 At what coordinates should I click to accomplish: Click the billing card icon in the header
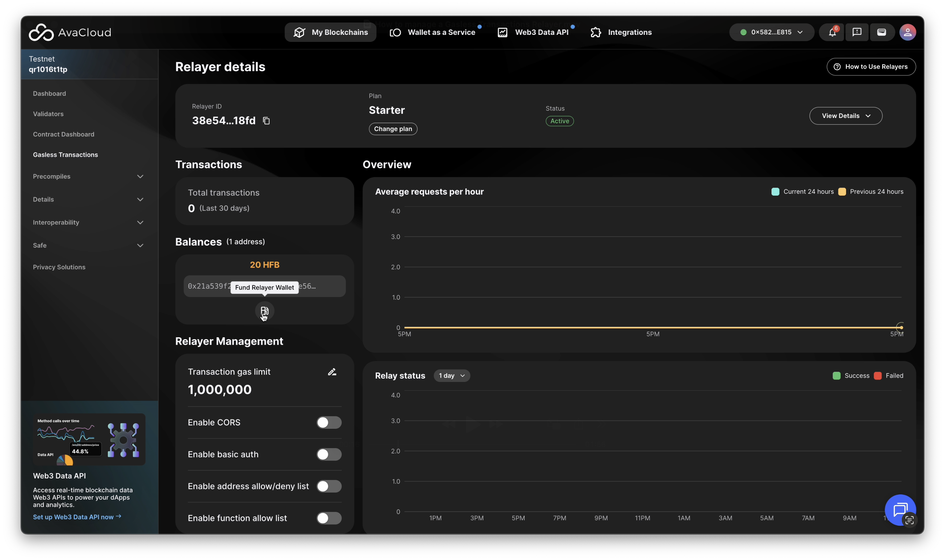pyautogui.click(x=881, y=32)
